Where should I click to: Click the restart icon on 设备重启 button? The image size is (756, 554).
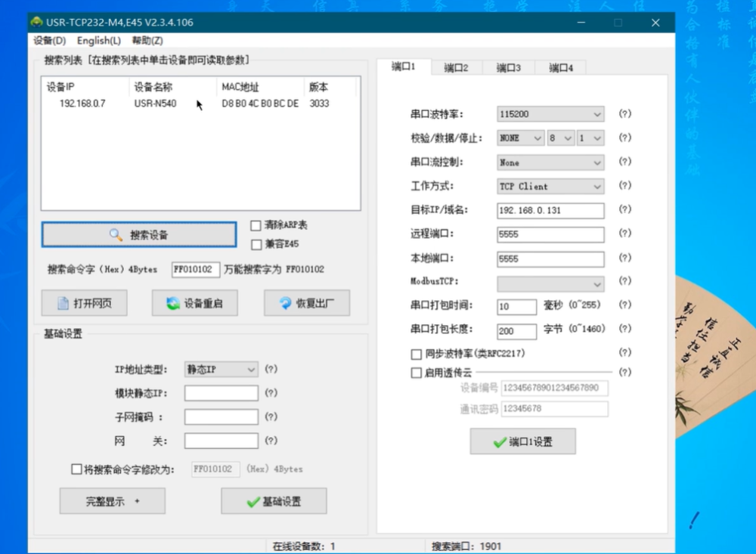click(173, 304)
